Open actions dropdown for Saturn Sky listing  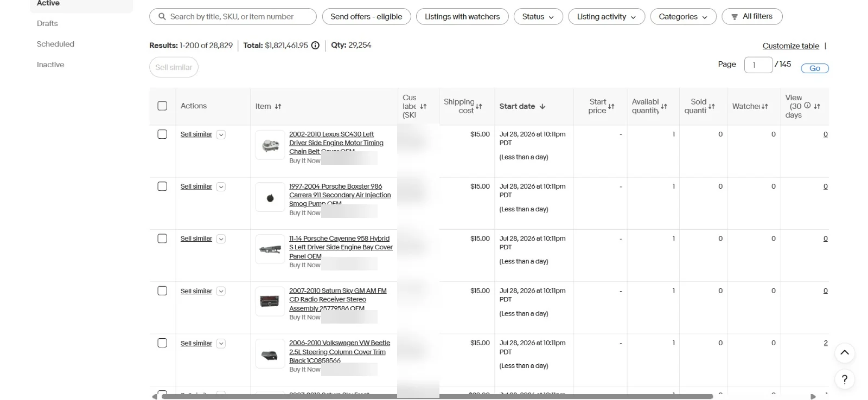point(221,292)
